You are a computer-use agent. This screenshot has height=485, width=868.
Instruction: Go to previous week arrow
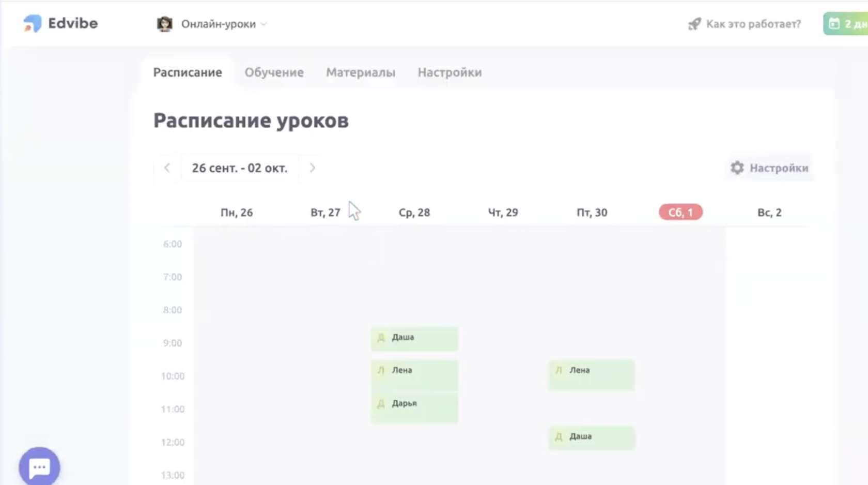pos(167,168)
